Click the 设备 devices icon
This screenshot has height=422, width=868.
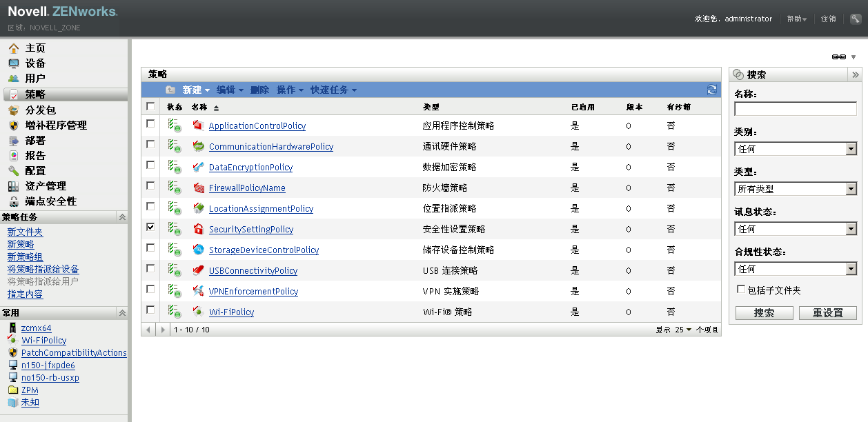pyautogui.click(x=14, y=63)
